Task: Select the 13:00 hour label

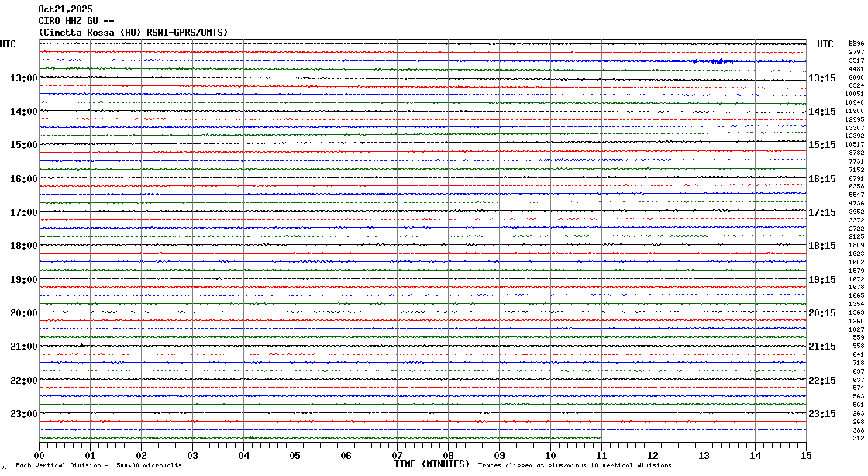Action: (24, 78)
